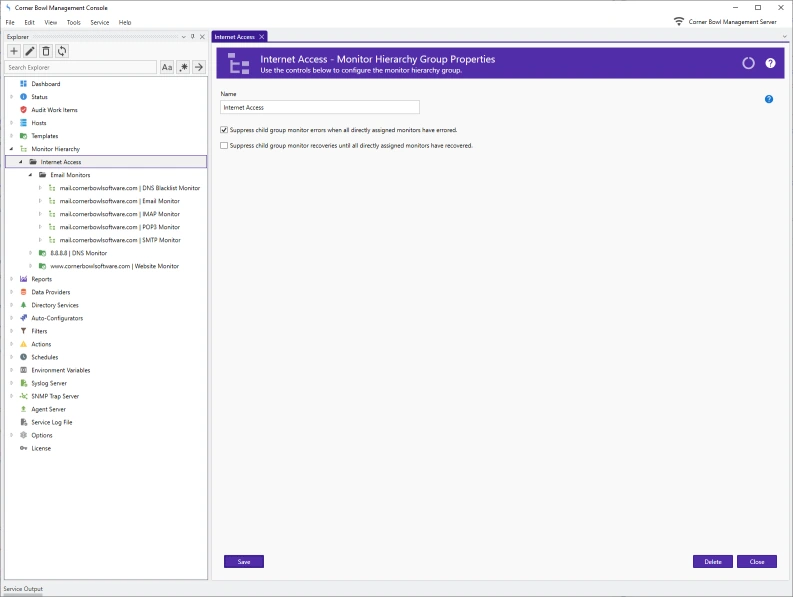Click the Delete button at bottom right

(x=712, y=562)
